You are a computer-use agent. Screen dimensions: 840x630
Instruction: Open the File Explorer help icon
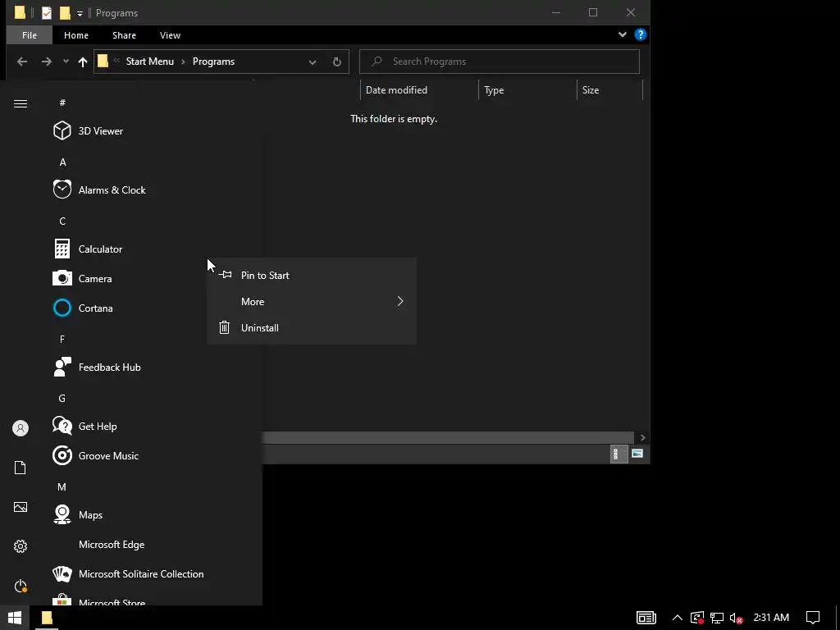tap(640, 34)
